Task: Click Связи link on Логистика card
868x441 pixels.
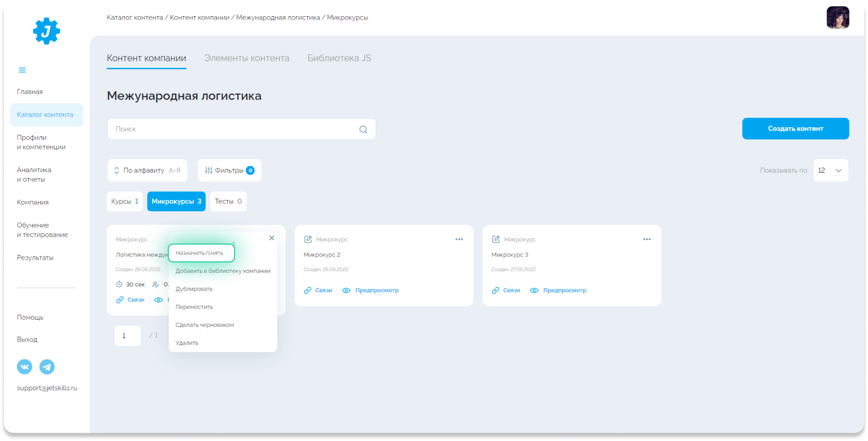Action: pyautogui.click(x=136, y=300)
